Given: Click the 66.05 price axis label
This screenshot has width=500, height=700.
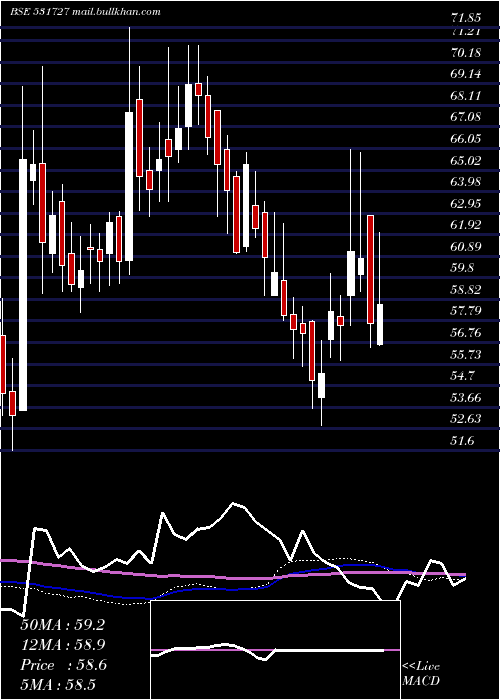Looking at the screenshot, I should tap(466, 138).
